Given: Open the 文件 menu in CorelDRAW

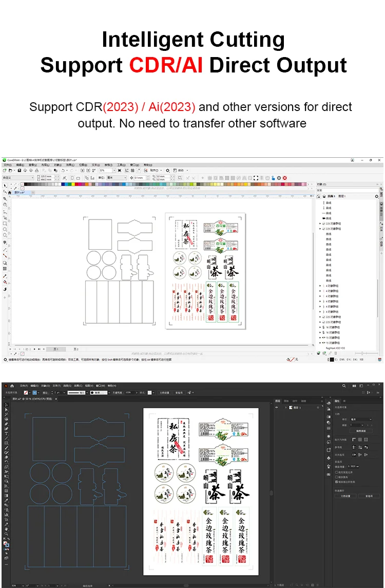Looking at the screenshot, I should pyautogui.click(x=8, y=164).
